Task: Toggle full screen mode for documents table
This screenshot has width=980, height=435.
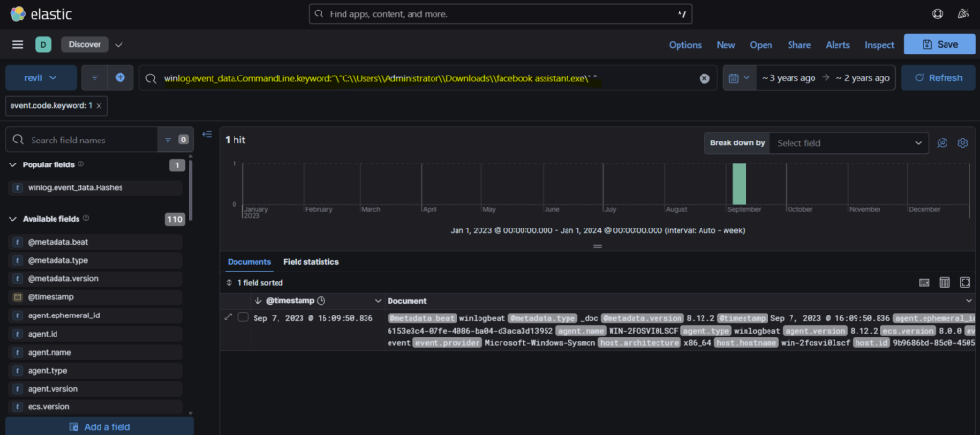Action: [x=965, y=283]
